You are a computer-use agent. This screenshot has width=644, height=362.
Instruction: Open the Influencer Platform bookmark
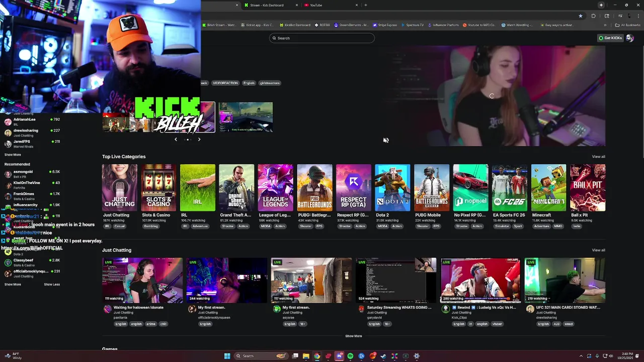pos(443,25)
